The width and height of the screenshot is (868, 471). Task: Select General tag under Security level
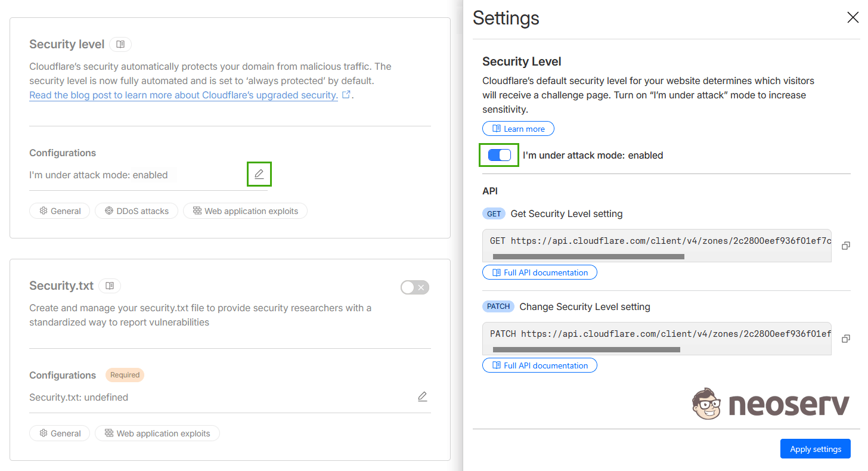point(60,211)
